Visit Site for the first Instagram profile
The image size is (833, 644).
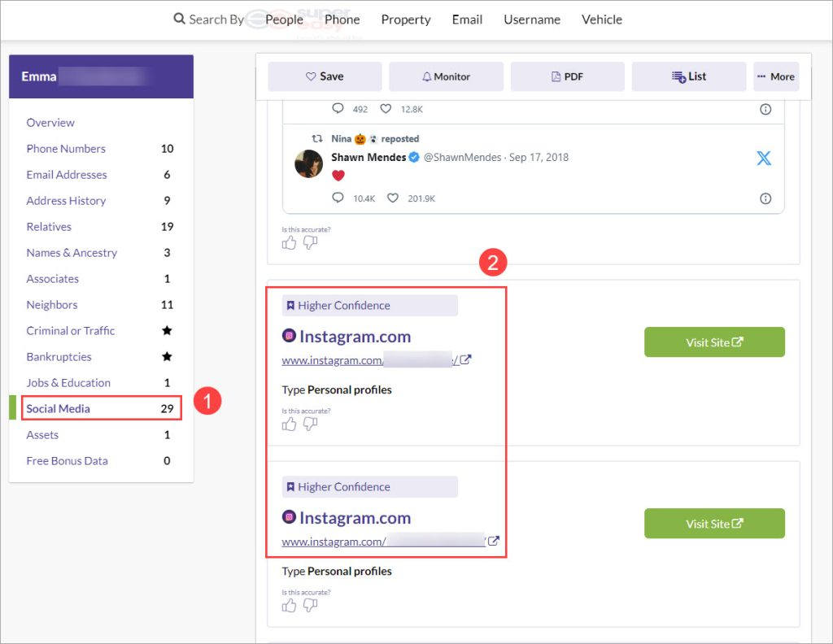tap(714, 342)
